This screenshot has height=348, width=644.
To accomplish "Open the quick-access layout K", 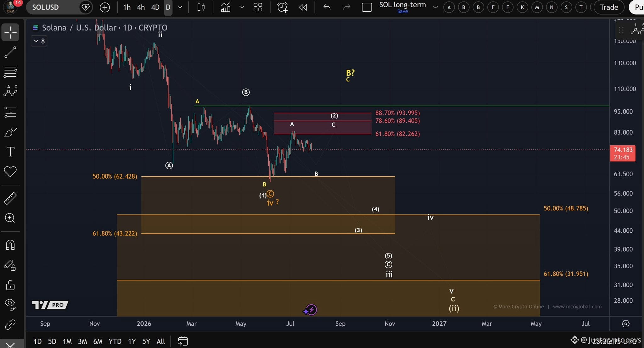I will pos(522,7).
